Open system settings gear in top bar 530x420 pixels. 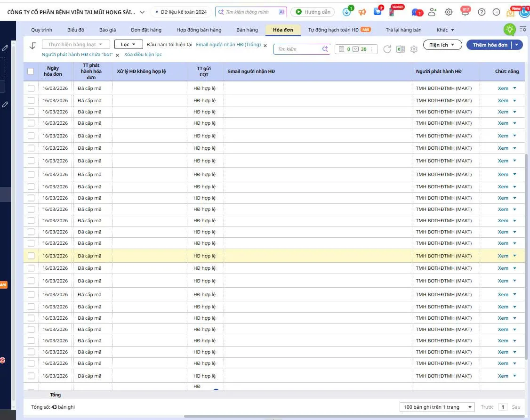449,12
